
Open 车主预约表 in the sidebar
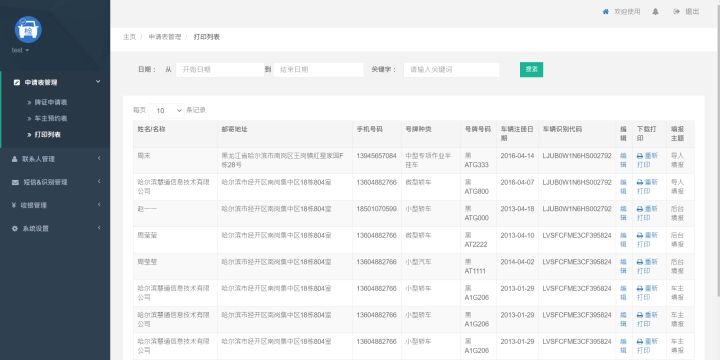click(x=51, y=118)
